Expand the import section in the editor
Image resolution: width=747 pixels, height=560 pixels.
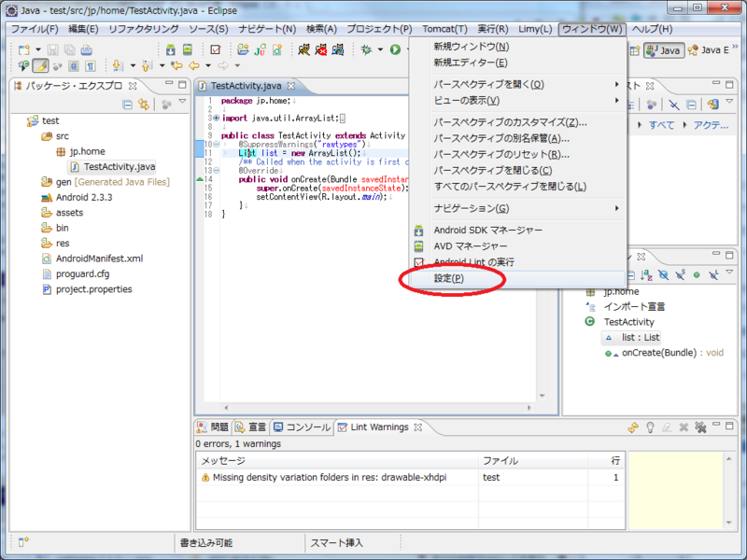(x=217, y=118)
